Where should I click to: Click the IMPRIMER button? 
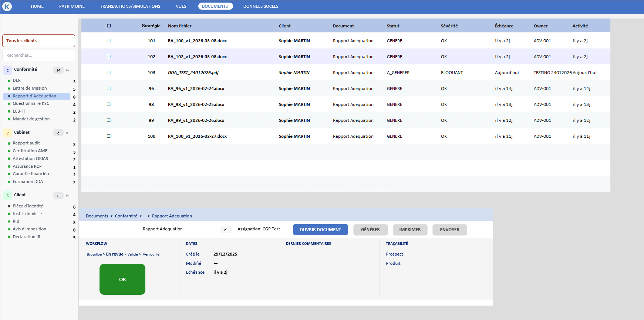click(410, 230)
